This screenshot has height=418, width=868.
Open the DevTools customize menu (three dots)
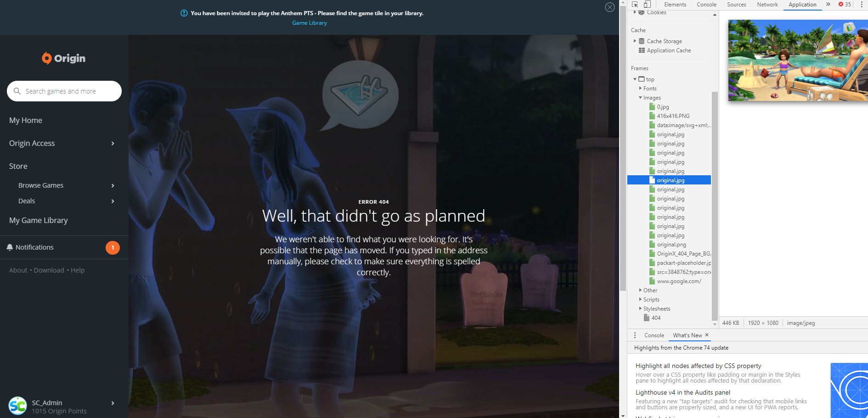tap(862, 4)
